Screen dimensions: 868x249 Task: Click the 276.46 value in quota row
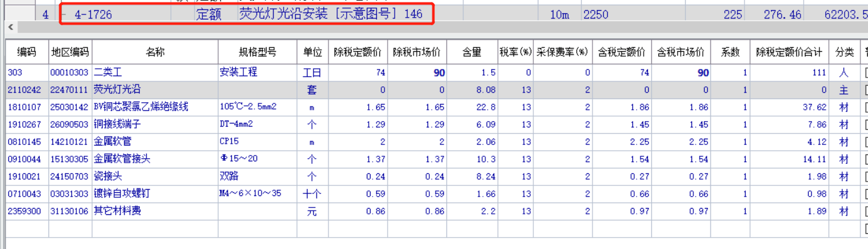[x=782, y=14]
